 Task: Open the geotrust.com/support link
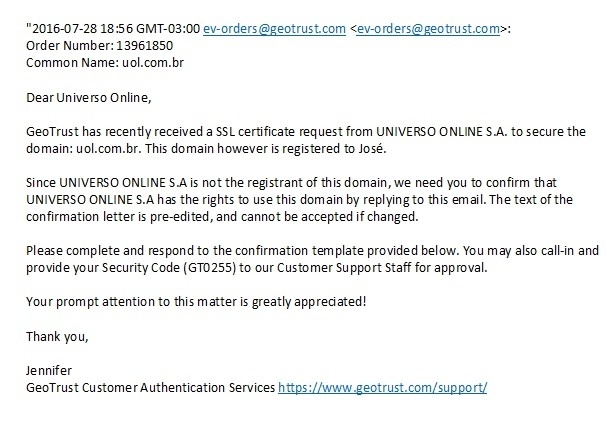pos(383,387)
